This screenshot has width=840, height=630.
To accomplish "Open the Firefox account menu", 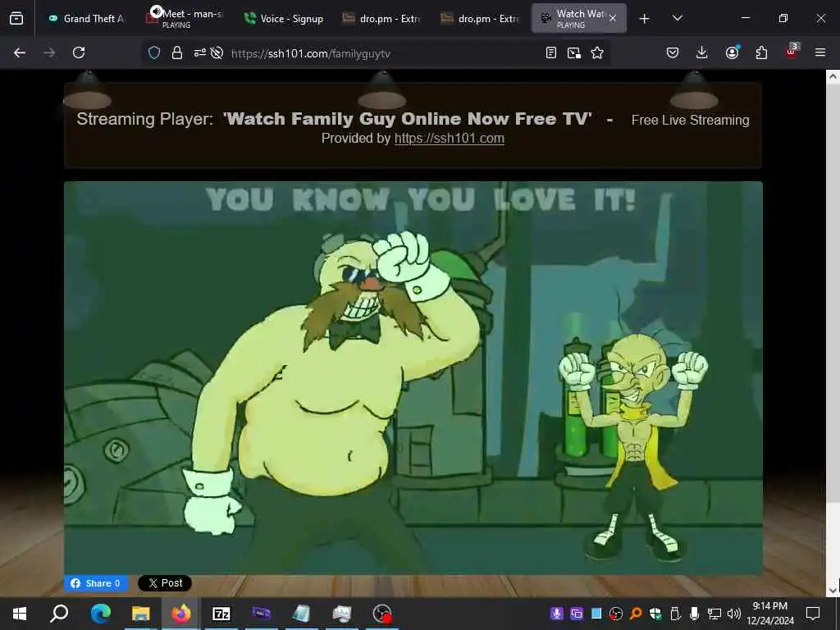I will [x=732, y=52].
